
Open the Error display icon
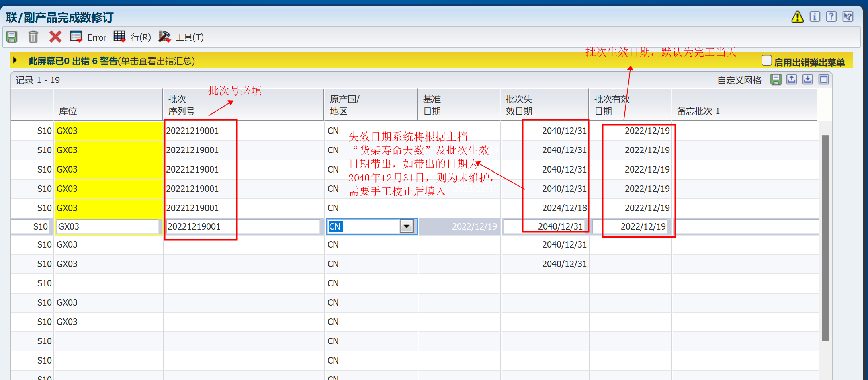pyautogui.click(x=76, y=37)
